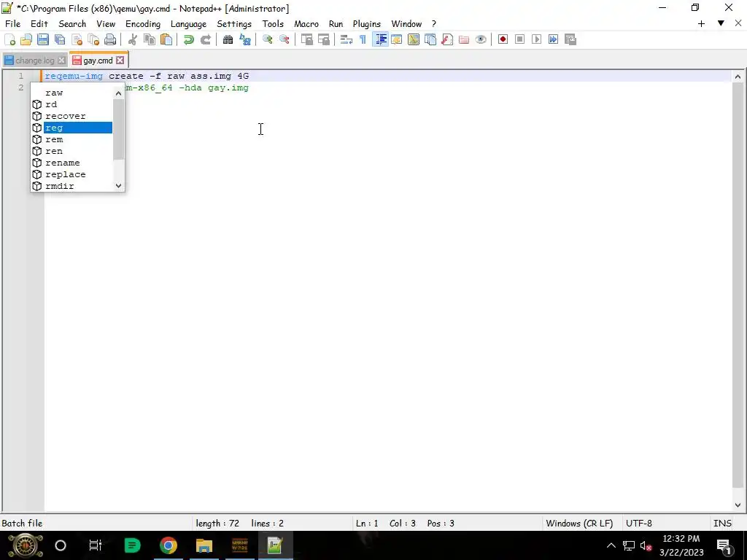Toggle the Document Map icon
The image size is (747, 560).
pos(414,39)
